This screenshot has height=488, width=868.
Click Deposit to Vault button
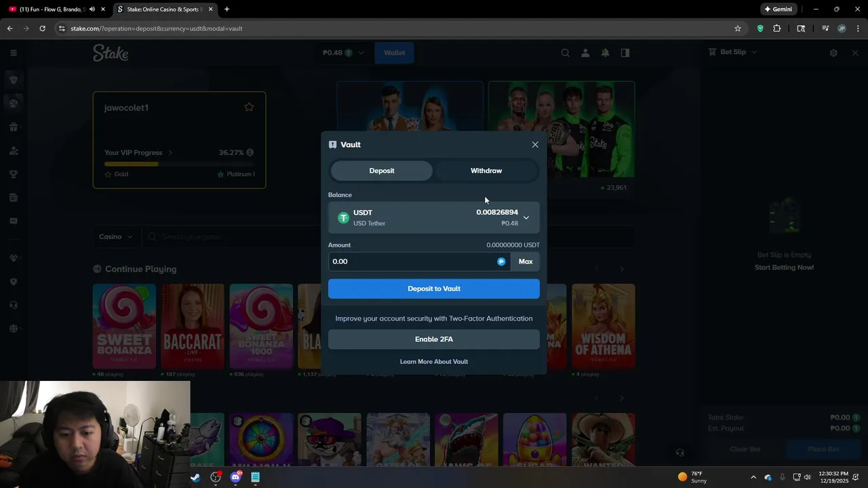(434, 289)
